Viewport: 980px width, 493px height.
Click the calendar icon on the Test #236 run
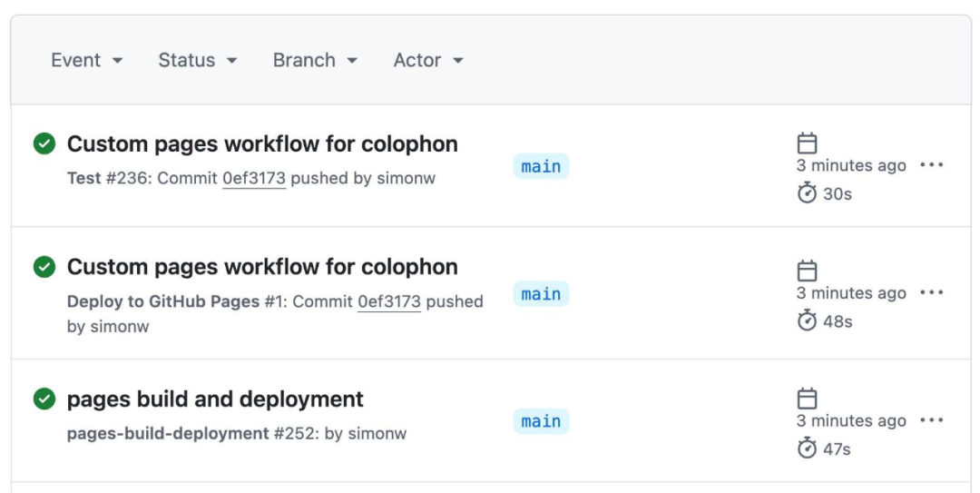(x=807, y=143)
